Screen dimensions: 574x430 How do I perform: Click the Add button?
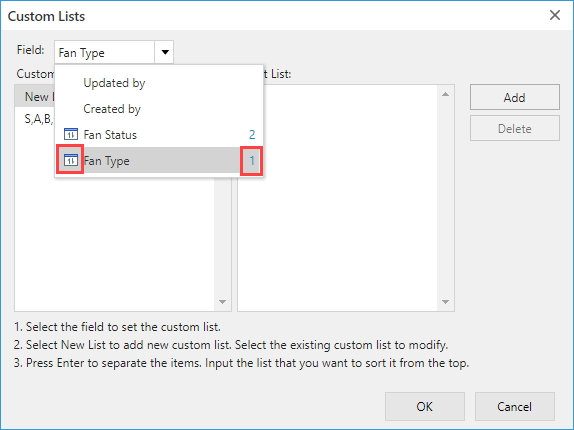click(x=515, y=97)
